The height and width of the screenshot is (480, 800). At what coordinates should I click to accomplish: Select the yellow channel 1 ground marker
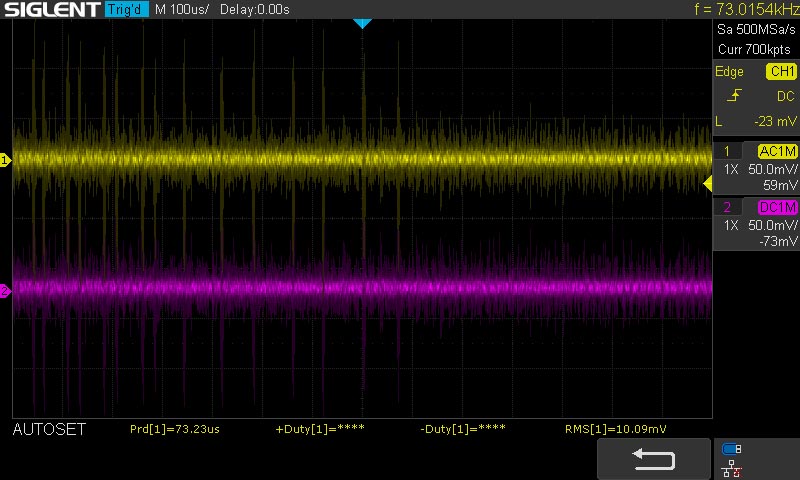pos(5,160)
